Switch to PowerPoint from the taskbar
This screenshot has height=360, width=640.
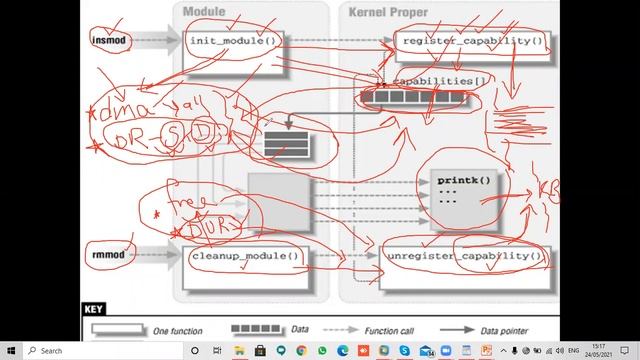487,351
